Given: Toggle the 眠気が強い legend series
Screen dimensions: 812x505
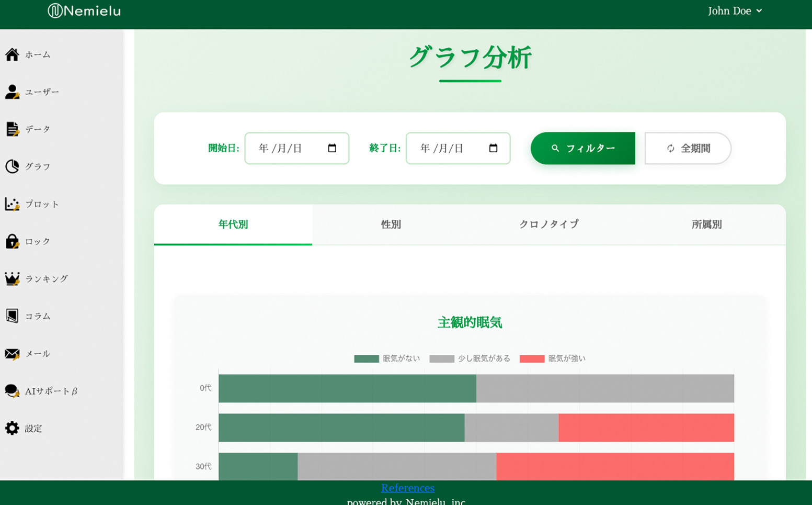Looking at the screenshot, I should [x=553, y=358].
